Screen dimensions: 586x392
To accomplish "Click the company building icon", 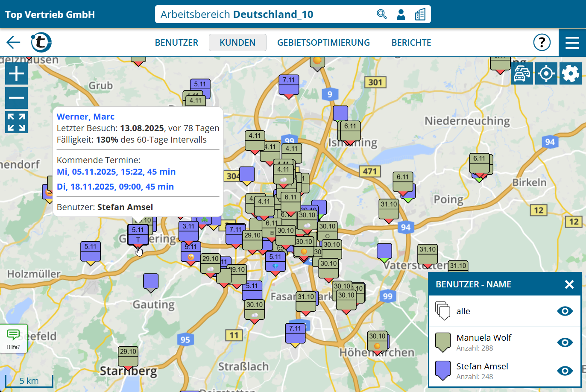I will 420,14.
